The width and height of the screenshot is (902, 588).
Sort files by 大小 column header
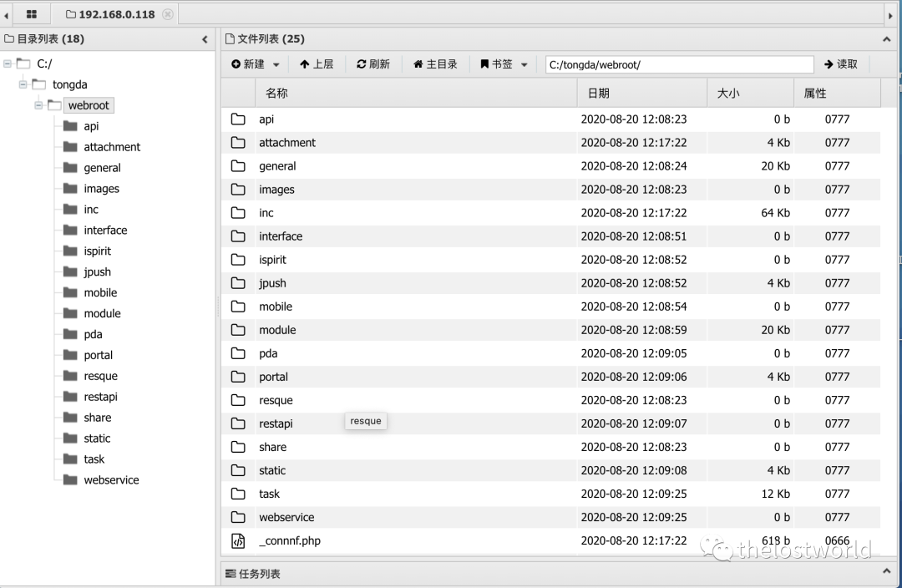pos(751,94)
